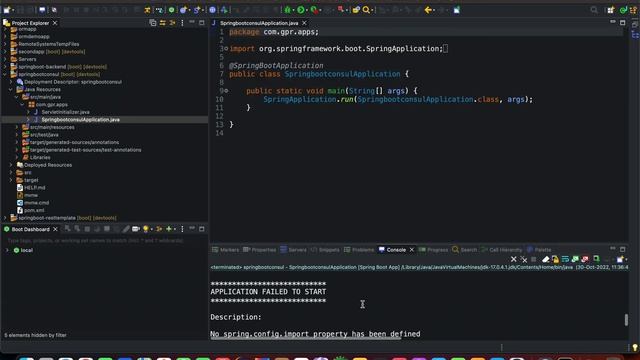Maximize the Console view panel
The width and height of the screenshot is (640, 360).
(622, 249)
